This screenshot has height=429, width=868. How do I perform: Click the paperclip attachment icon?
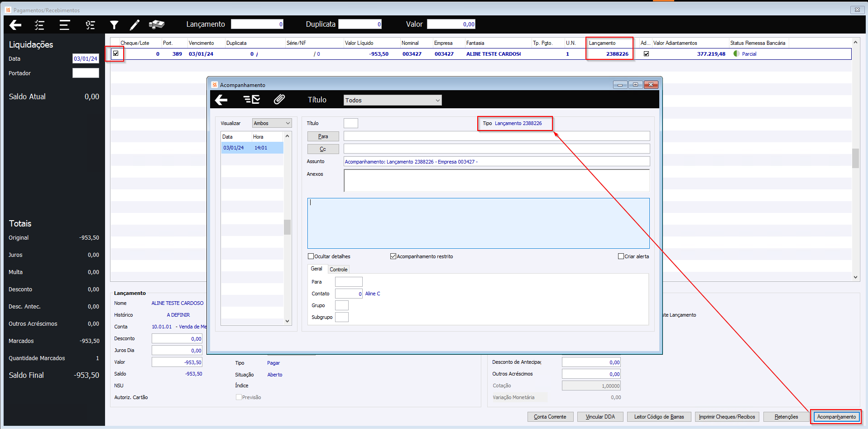tap(279, 100)
